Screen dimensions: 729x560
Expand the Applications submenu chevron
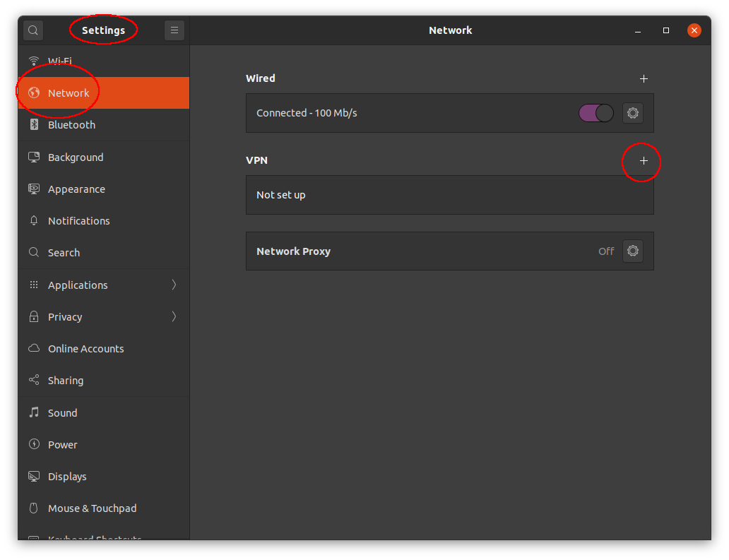(174, 285)
